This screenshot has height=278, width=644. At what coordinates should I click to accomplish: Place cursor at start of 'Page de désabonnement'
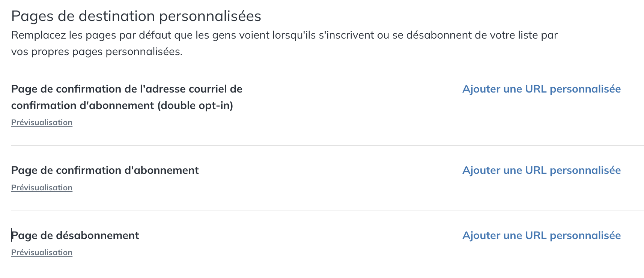[x=12, y=236]
